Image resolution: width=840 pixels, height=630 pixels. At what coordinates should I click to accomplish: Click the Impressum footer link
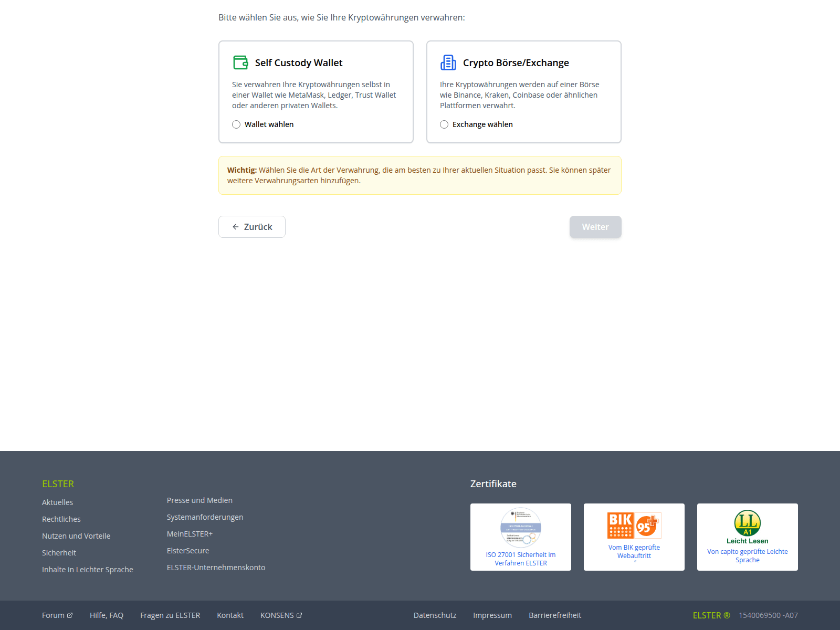pyautogui.click(x=492, y=615)
